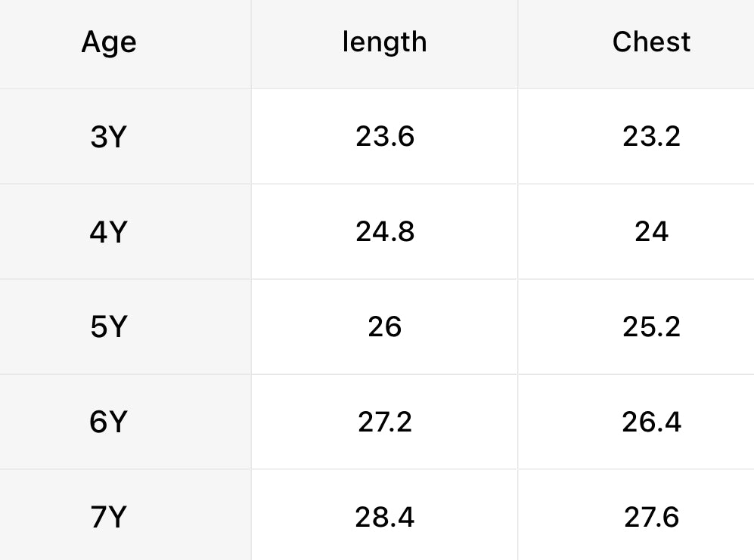
Task: Click the length column header
Action: (384, 42)
